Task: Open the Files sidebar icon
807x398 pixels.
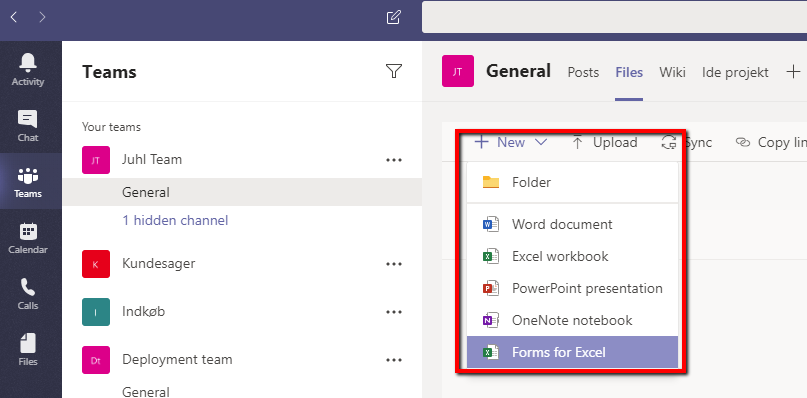Action: 28,343
